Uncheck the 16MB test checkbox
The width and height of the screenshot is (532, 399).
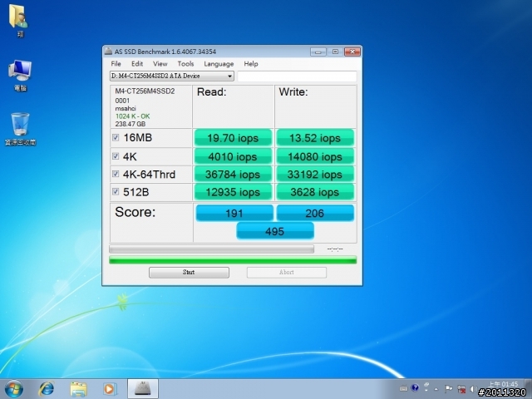click(116, 137)
